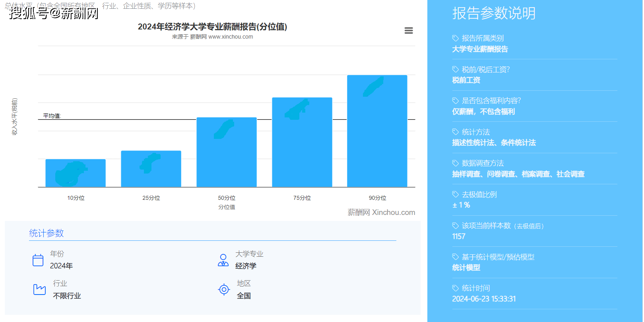
Task: Click the tag icon next to 税前/税后工资?
Action: click(x=456, y=69)
